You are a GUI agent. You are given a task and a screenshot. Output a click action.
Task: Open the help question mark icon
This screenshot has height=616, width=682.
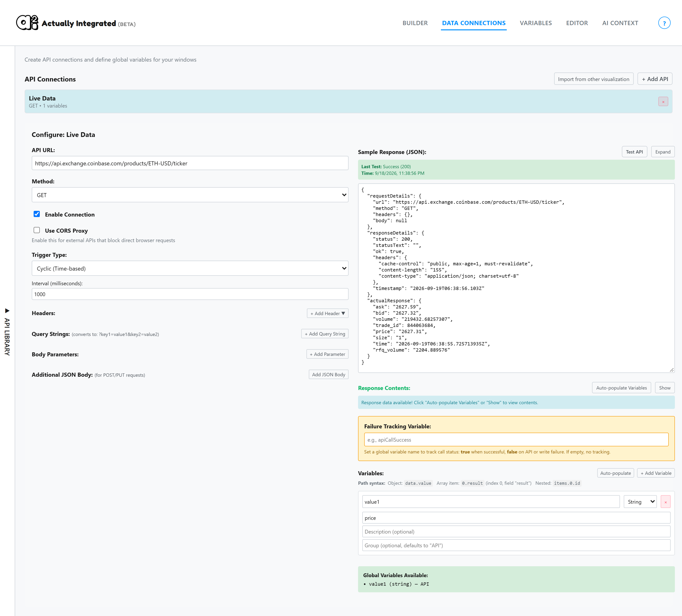[x=664, y=23]
